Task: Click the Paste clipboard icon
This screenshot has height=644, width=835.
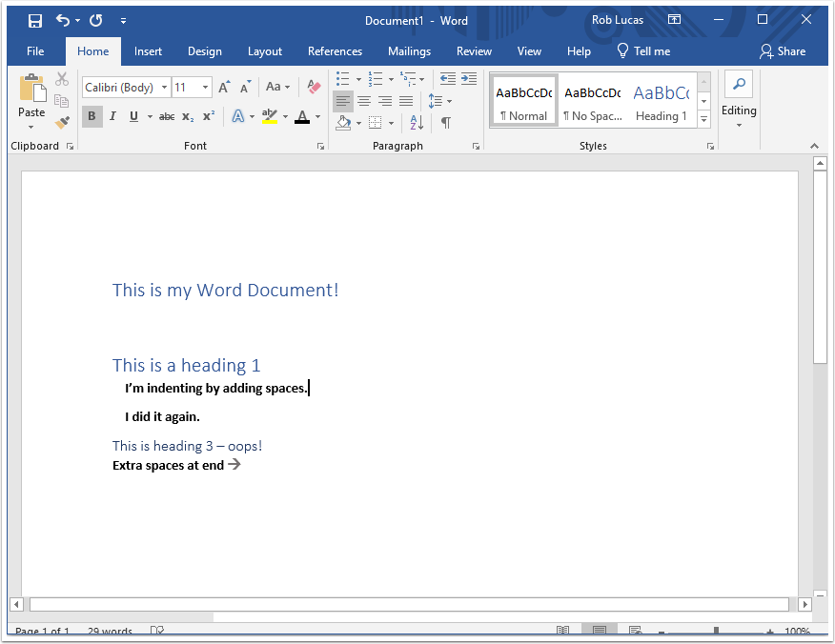Action: [x=32, y=89]
